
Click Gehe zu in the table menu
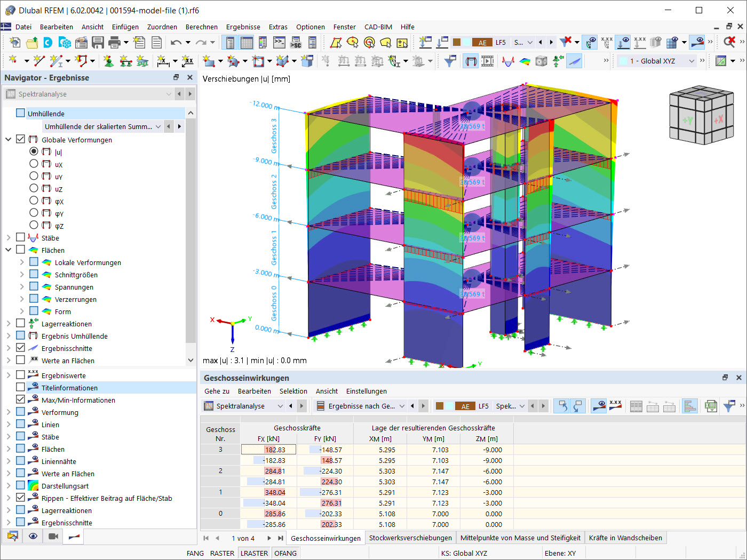[x=217, y=391]
